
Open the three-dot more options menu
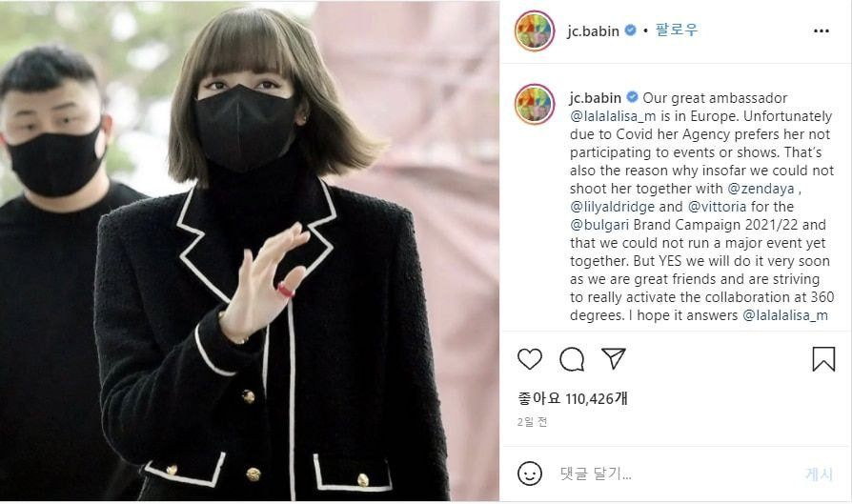click(x=822, y=30)
